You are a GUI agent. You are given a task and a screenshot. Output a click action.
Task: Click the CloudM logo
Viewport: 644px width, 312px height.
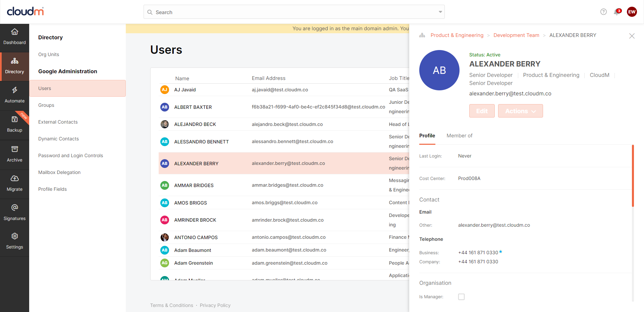25,11
